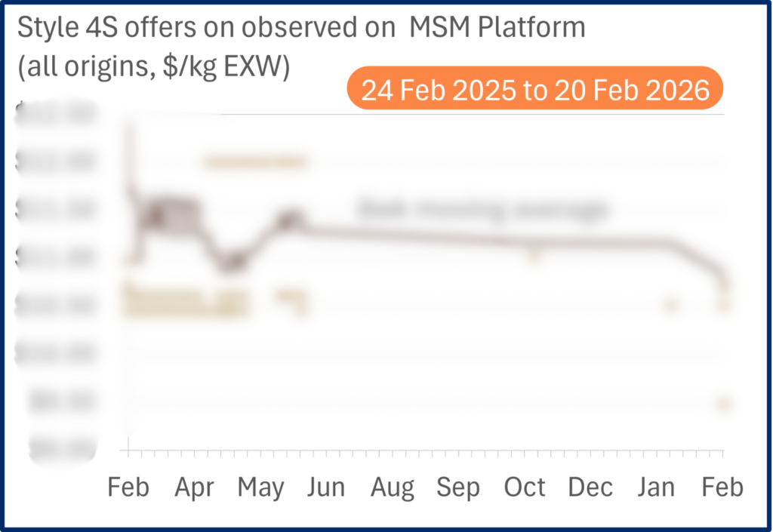773x532 pixels.
Task: Click the Sep month axis label
Action: [458, 487]
